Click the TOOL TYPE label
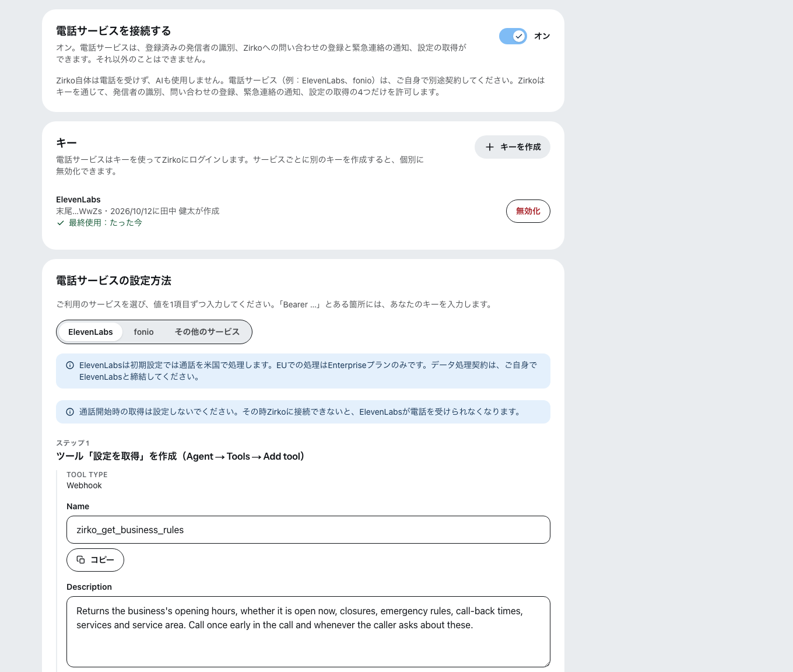Image resolution: width=793 pixels, height=672 pixels. pos(87,475)
